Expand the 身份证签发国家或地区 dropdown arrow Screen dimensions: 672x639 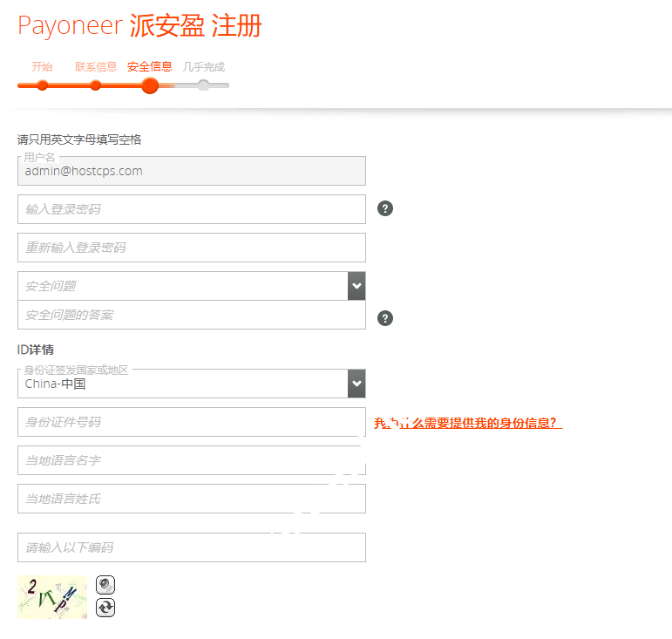click(x=356, y=384)
